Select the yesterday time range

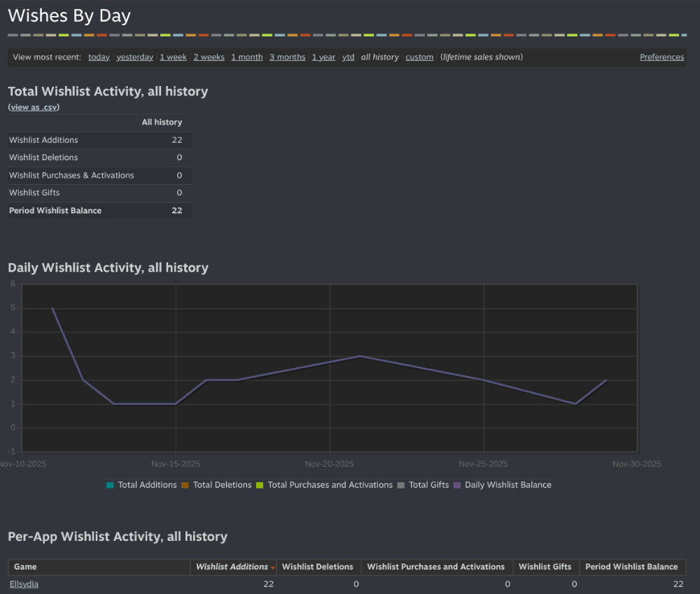(x=134, y=57)
